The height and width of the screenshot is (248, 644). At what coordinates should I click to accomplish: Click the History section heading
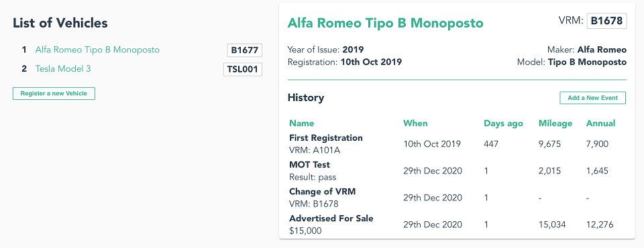[306, 98]
